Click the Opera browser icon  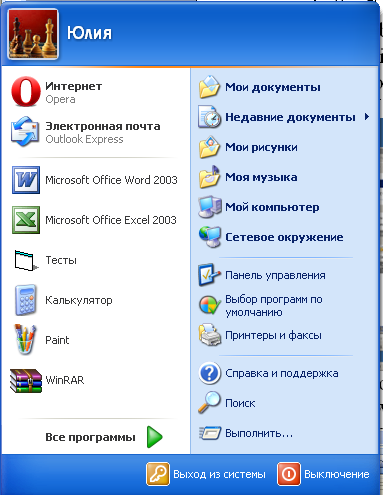26,91
